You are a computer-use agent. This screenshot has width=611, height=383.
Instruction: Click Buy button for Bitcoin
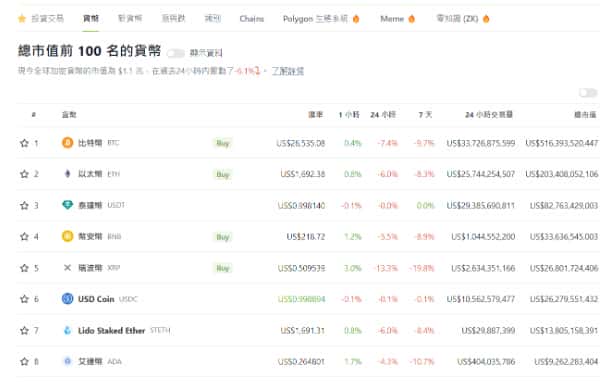[x=223, y=143]
